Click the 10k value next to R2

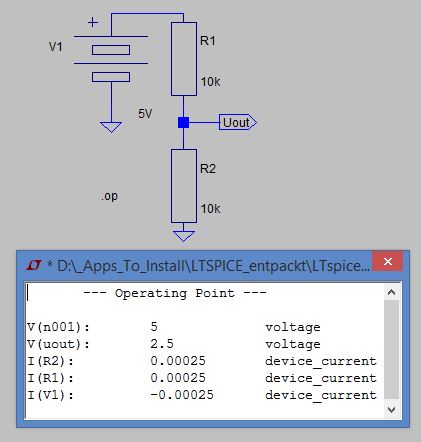click(x=210, y=209)
